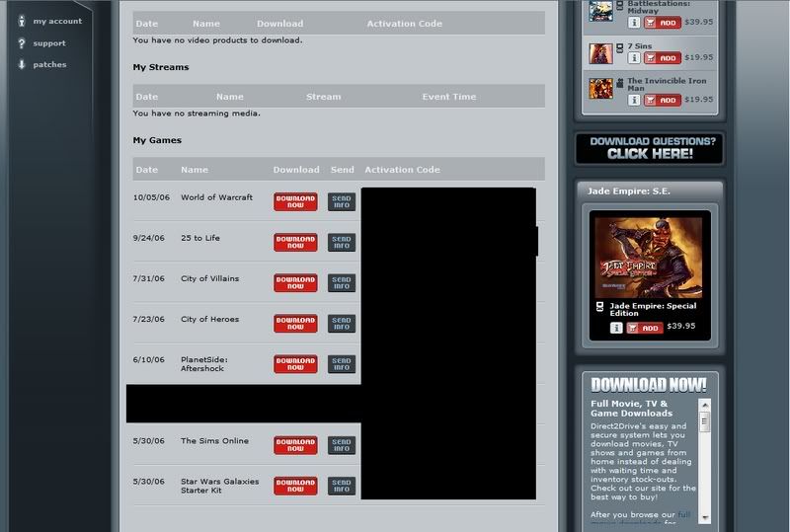Send info for The Sims Online
The height and width of the screenshot is (532, 790).
click(x=342, y=445)
